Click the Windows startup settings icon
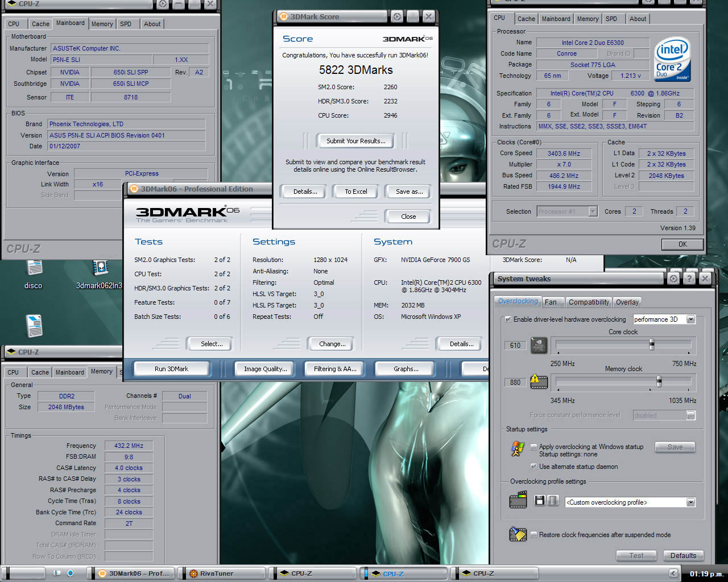This screenshot has height=582, width=728. point(517,449)
